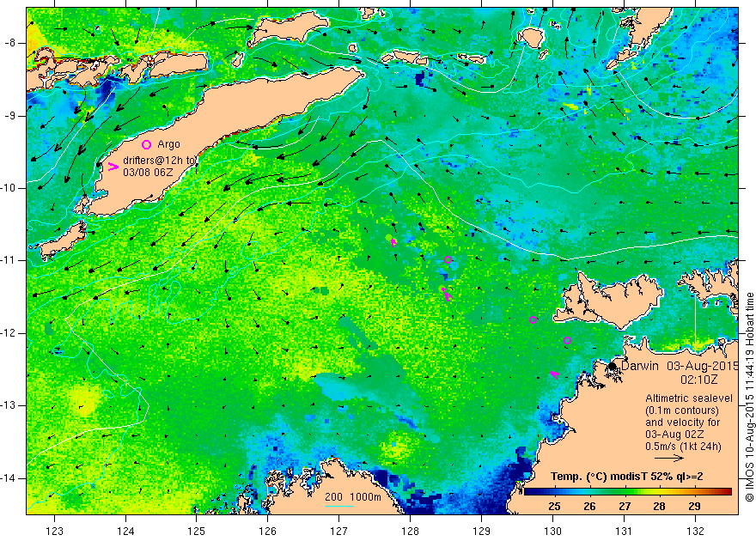Click the black Darwin city dot
The height and width of the screenshot is (541, 756).
click(x=613, y=366)
